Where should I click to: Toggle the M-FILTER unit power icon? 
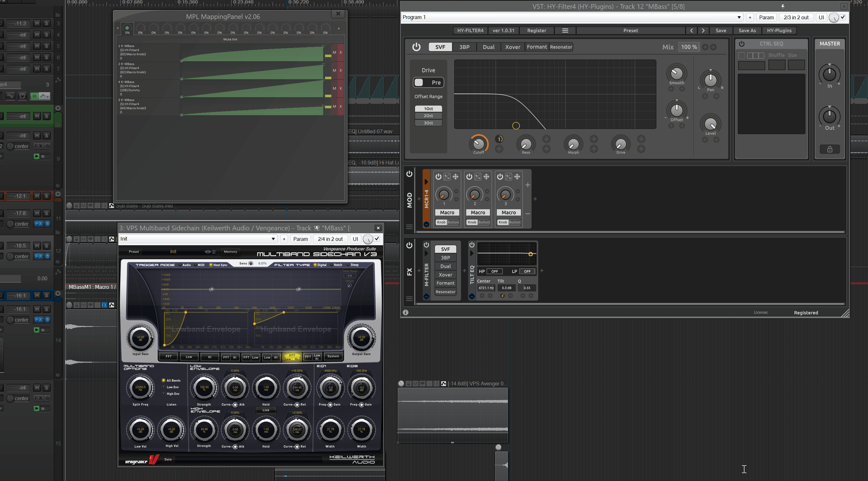pos(426,245)
